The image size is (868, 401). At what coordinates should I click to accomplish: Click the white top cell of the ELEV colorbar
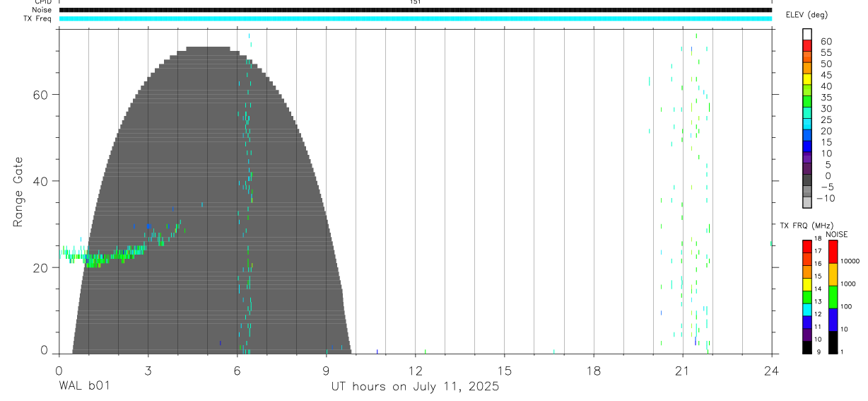807,34
